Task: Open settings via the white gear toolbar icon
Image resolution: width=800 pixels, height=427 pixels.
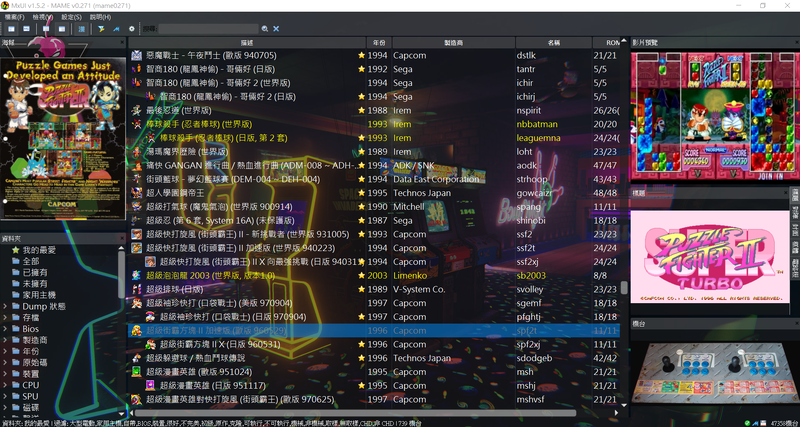Action: tap(132, 29)
